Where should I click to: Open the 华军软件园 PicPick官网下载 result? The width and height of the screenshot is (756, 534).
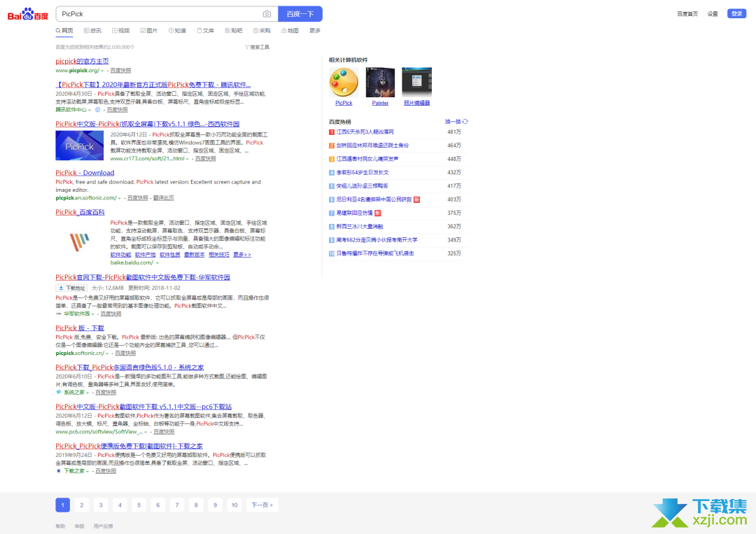point(143,277)
